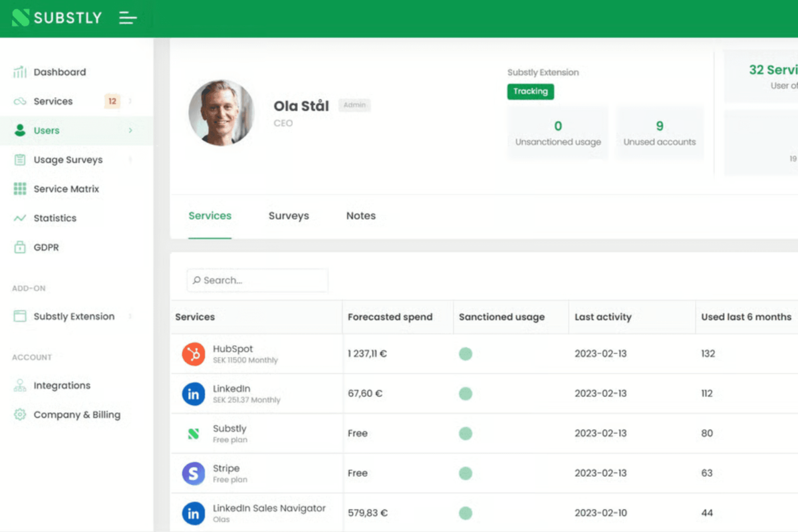The image size is (798, 532).
Task: Switch to the Notes tab
Action: tap(361, 216)
